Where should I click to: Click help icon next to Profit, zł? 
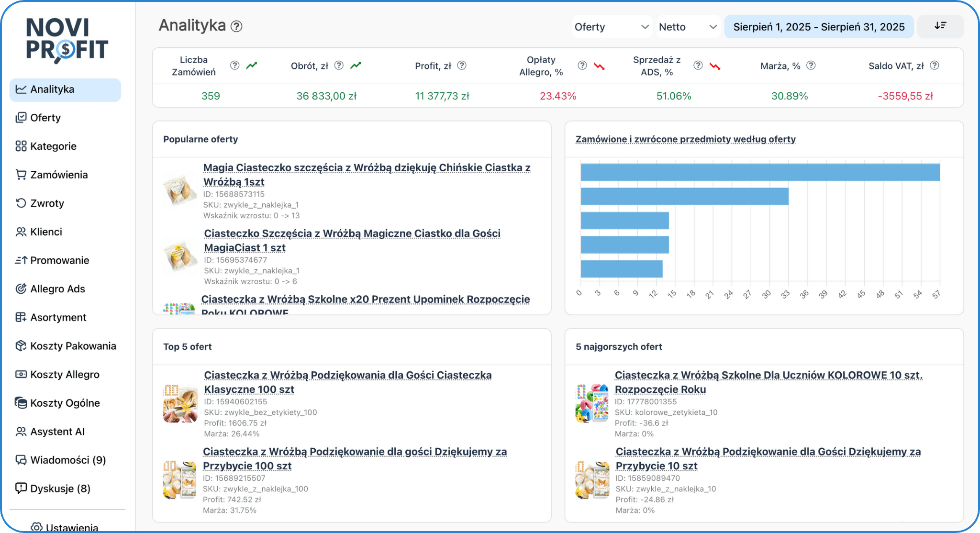point(462,66)
